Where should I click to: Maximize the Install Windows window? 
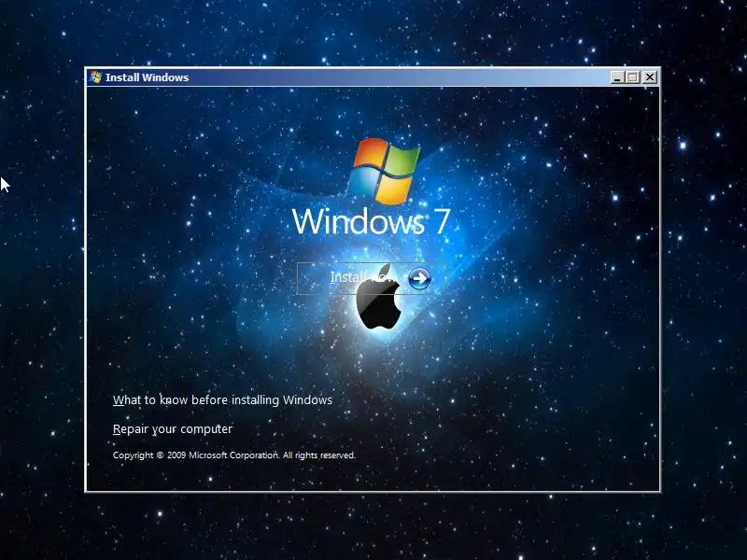(x=633, y=77)
